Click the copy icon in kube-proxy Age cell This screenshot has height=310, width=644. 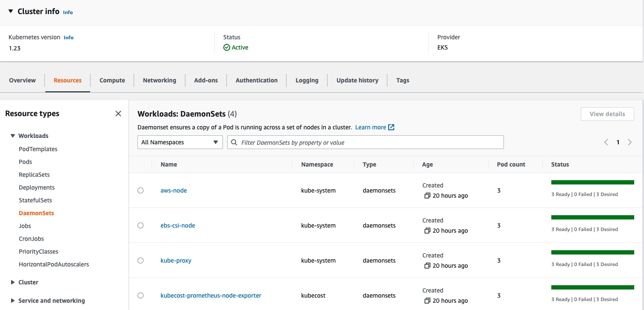(x=427, y=266)
